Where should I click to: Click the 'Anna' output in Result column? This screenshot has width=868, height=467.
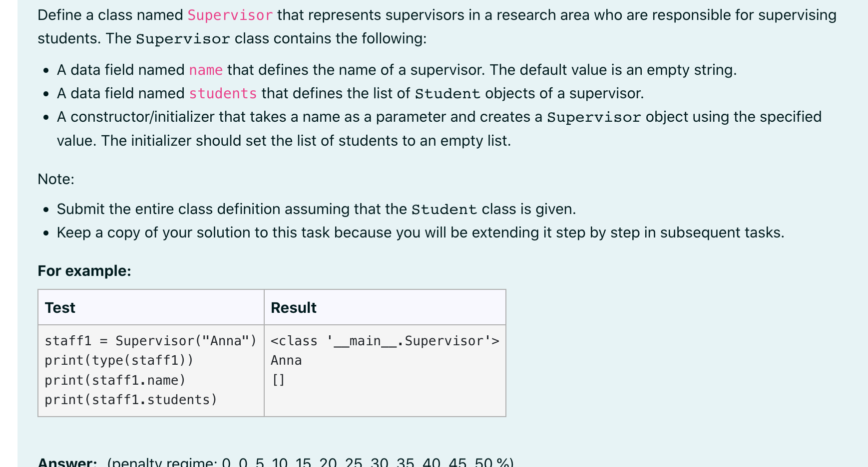286,360
